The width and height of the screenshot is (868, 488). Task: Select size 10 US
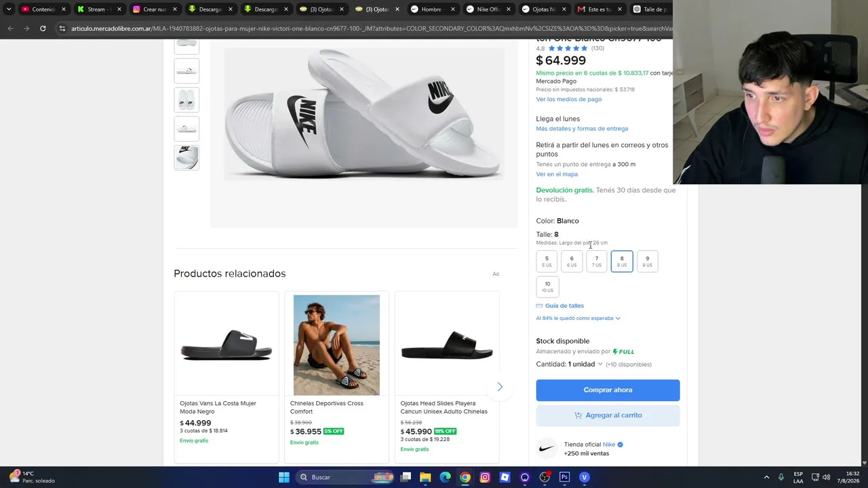547,287
